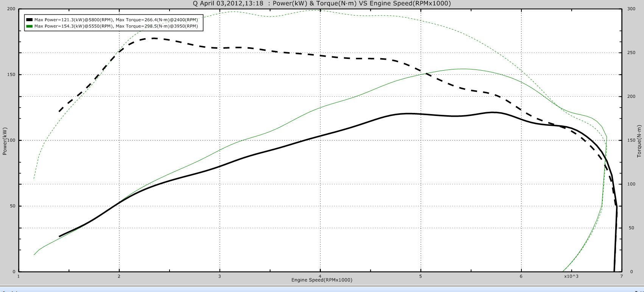Click the 300 tick on the torque axis

[x=631, y=9]
